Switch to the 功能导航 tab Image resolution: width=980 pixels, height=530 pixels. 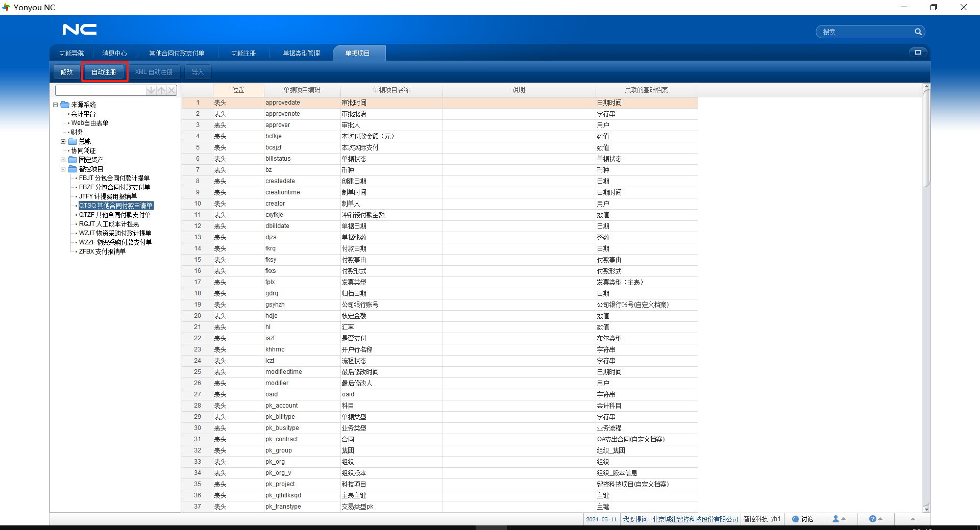pyautogui.click(x=71, y=53)
